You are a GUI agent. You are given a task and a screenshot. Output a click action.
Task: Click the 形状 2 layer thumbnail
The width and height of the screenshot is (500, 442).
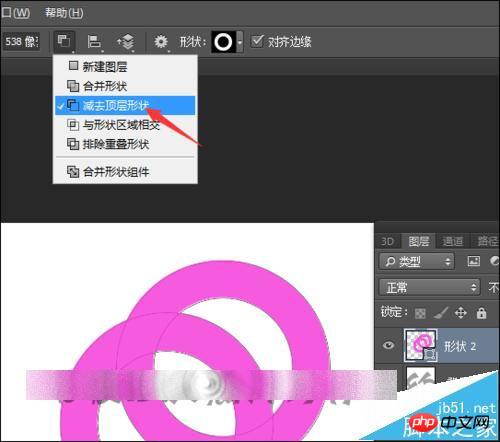click(x=420, y=345)
